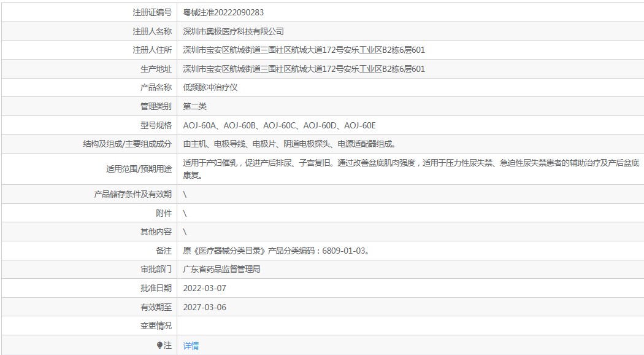Click the 批准日期 label
Image resolution: width=644 pixels, height=355 pixels.
coord(156,288)
